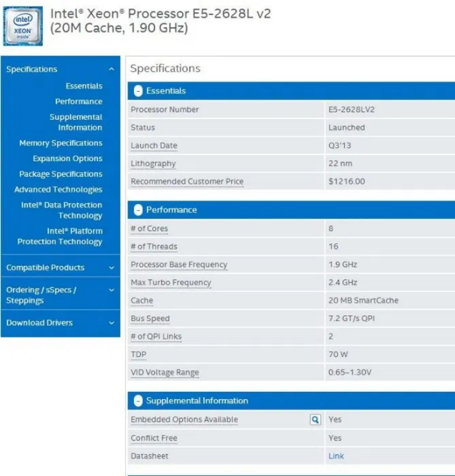Click the Datasheet row label

coord(149,456)
